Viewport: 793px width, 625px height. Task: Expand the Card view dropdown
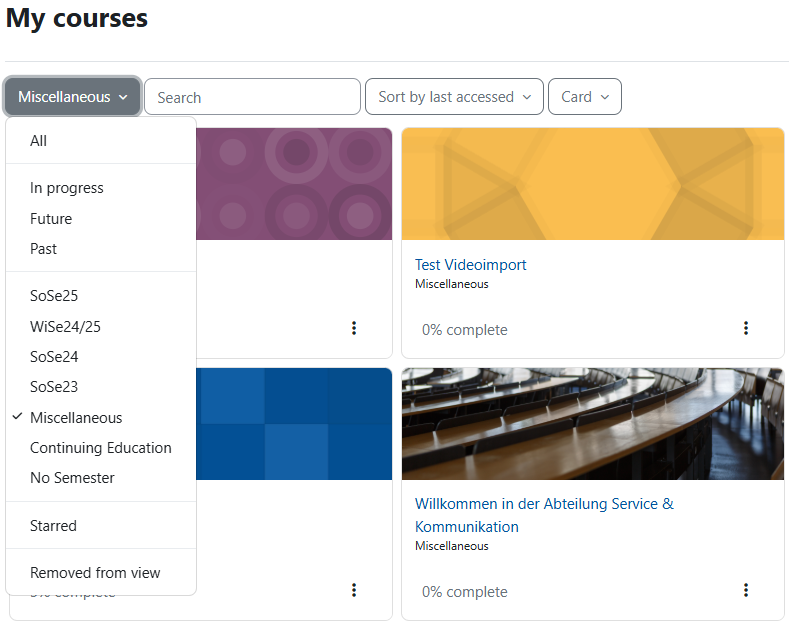584,97
